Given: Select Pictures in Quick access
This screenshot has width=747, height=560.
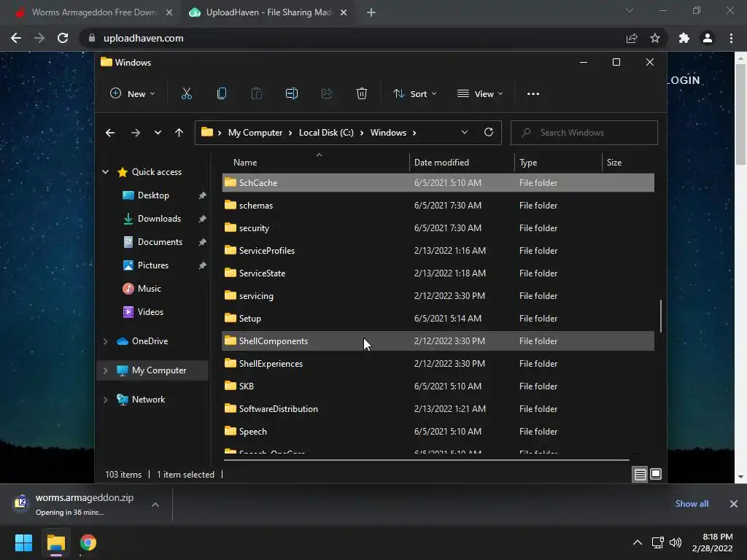Looking at the screenshot, I should coord(153,265).
